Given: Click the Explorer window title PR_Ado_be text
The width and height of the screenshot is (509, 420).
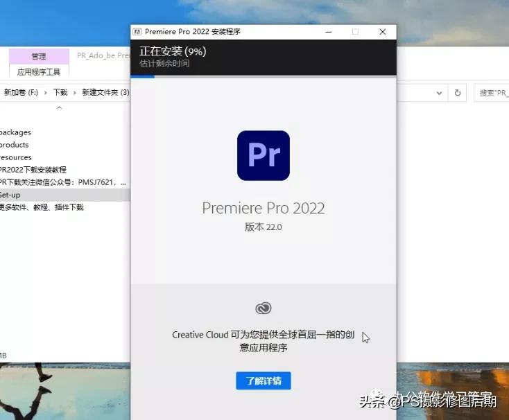Looking at the screenshot, I should pyautogui.click(x=103, y=55).
